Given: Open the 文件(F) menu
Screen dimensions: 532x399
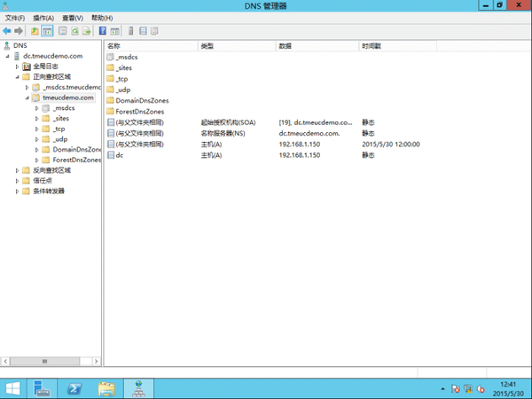Looking at the screenshot, I should pos(15,18).
